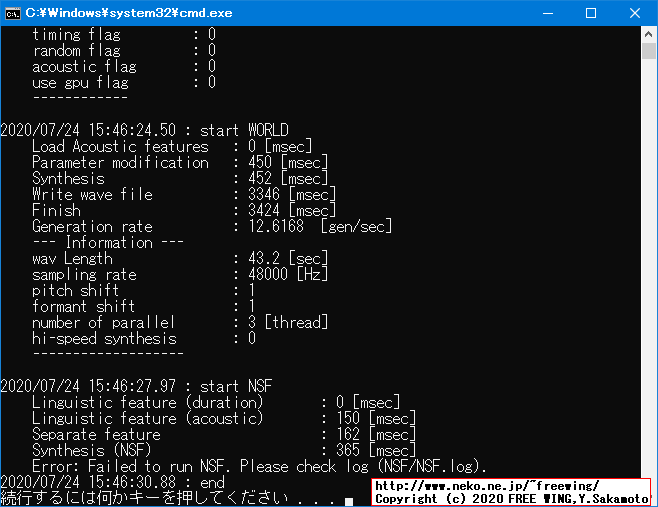This screenshot has width=658, height=507.
Task: Click the cmd.exe icon in title bar
Action: pyautogui.click(x=13, y=13)
